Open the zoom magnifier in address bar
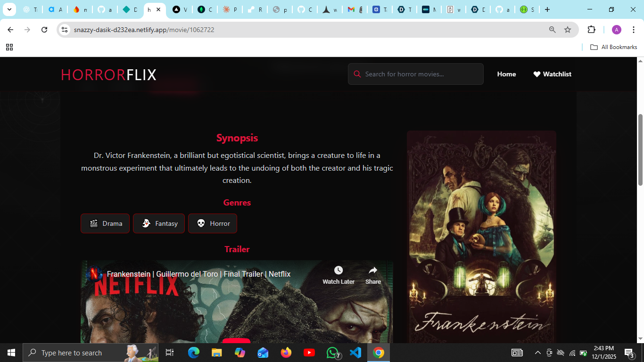Image resolution: width=644 pixels, height=362 pixels. tap(552, 30)
